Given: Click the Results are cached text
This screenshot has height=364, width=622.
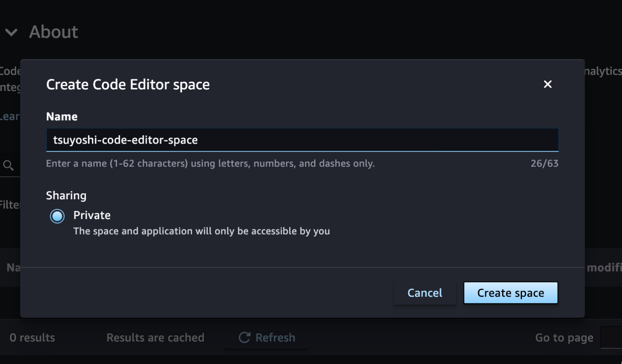Looking at the screenshot, I should click(x=155, y=337).
